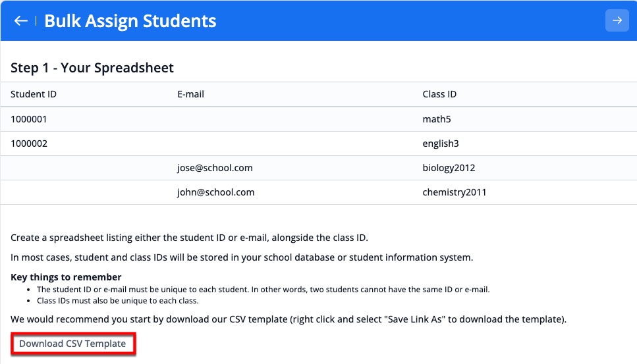Click the sentence recommending the CSV template

pos(289,320)
